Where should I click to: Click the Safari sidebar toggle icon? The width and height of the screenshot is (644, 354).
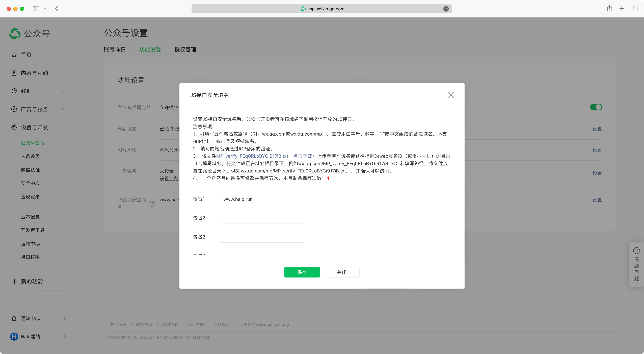(36, 9)
